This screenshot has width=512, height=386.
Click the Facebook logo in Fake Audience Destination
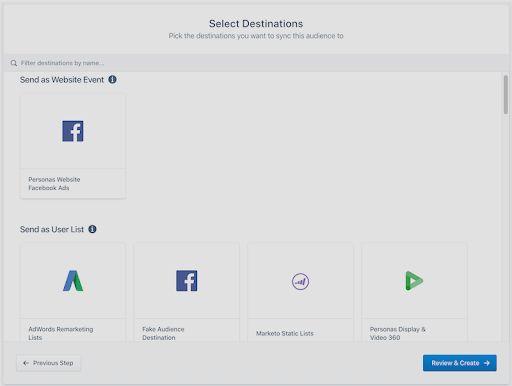[187, 281]
